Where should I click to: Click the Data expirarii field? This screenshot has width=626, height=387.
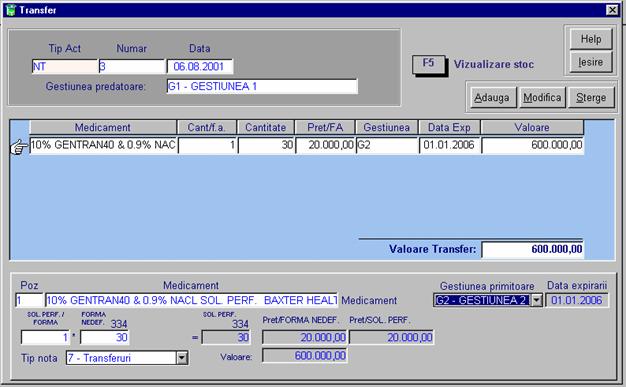[x=577, y=300]
